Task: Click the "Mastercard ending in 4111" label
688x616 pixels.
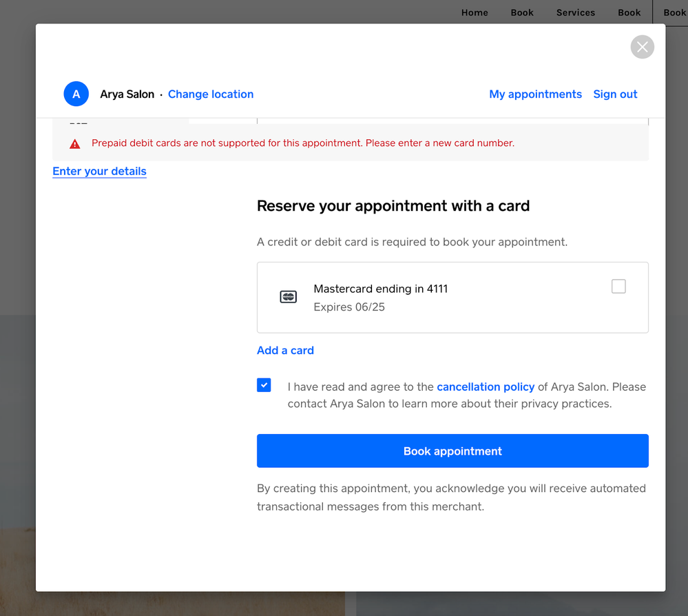Action: click(x=380, y=289)
